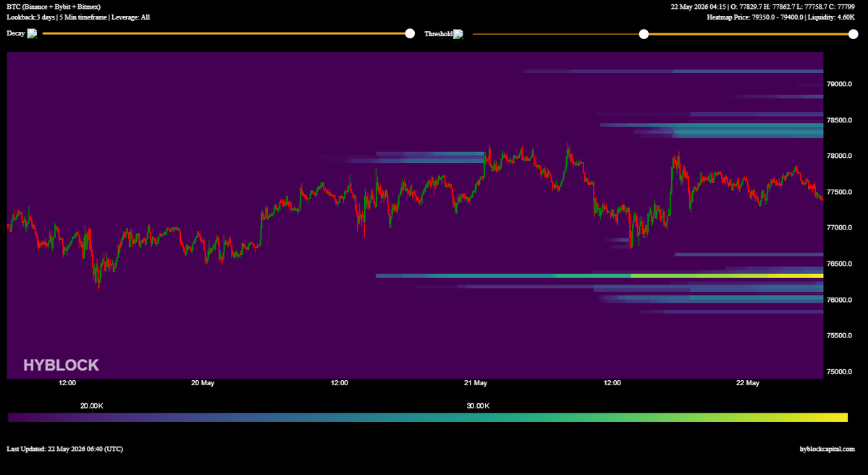Click the 79000.0 price axis label
This screenshot has height=475, width=868.
pyautogui.click(x=839, y=84)
